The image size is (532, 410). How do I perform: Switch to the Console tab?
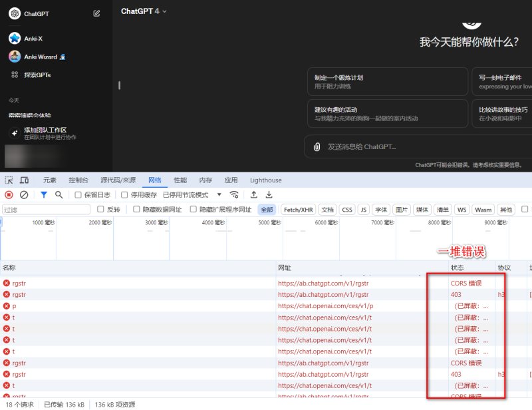78,180
